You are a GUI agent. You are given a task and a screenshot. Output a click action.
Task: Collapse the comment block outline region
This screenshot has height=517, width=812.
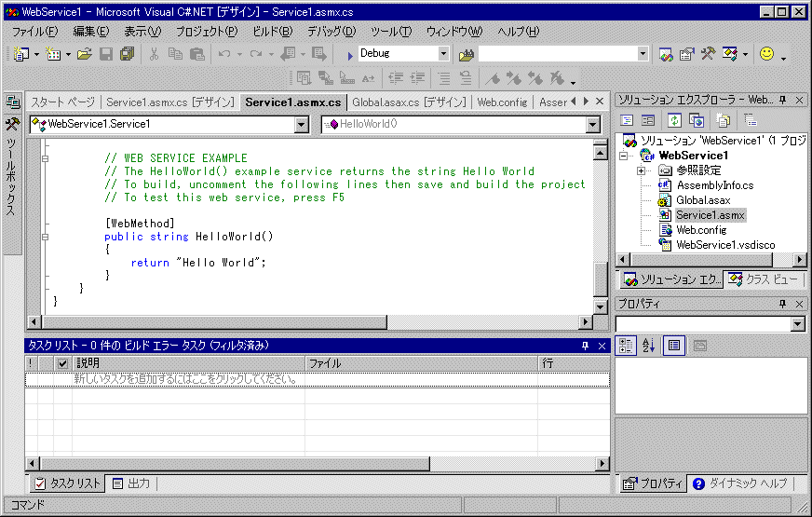tap(45, 158)
